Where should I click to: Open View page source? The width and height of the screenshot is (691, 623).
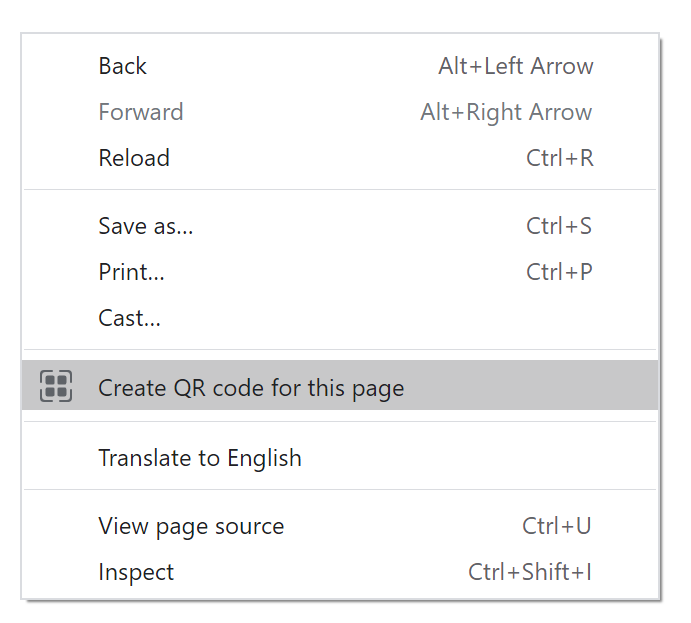click(191, 526)
